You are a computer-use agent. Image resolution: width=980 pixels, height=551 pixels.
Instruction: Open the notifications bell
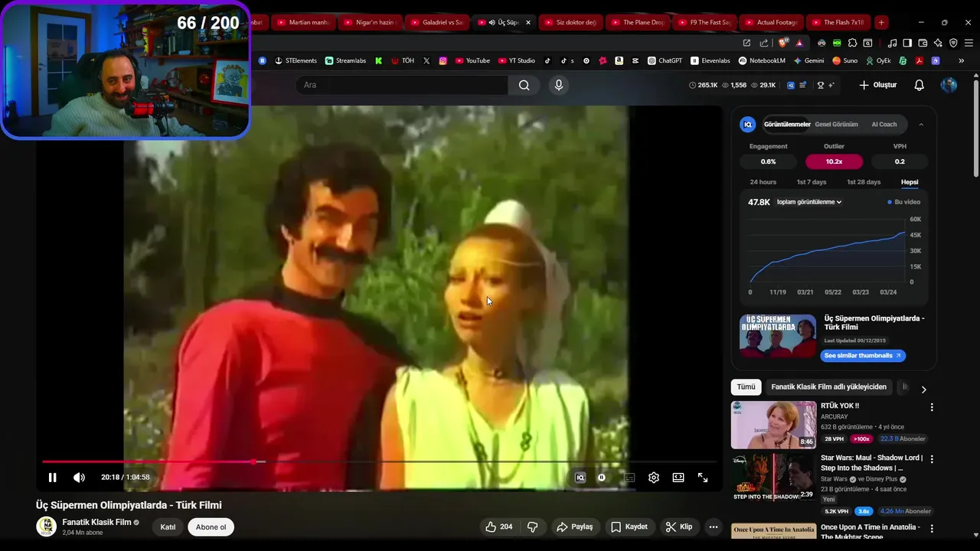[x=920, y=85]
